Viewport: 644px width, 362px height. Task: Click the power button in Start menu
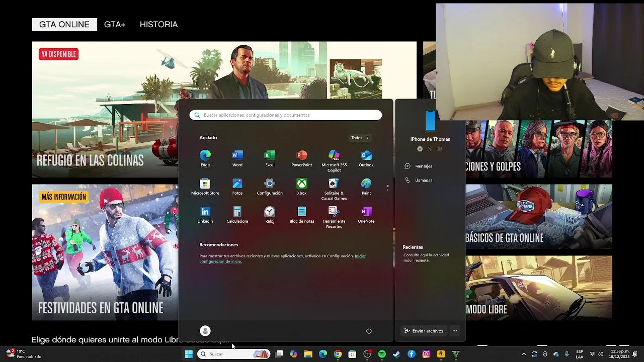(x=369, y=331)
